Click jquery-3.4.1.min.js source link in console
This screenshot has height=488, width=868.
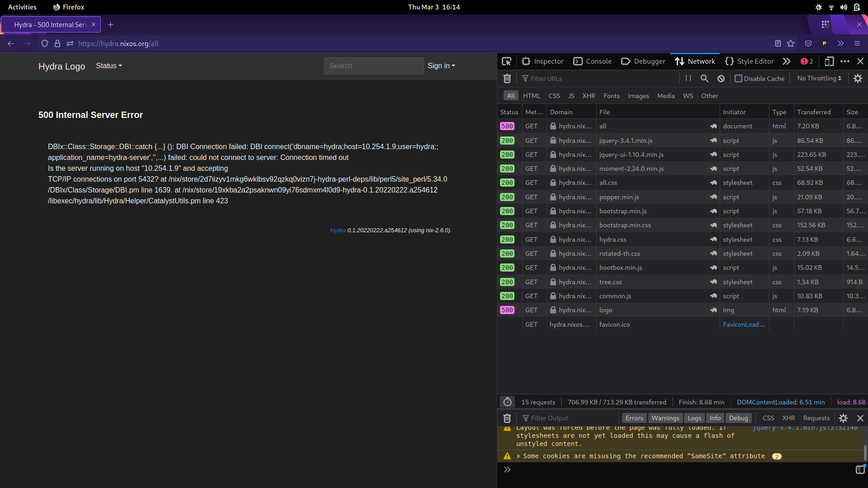[x=805, y=428]
